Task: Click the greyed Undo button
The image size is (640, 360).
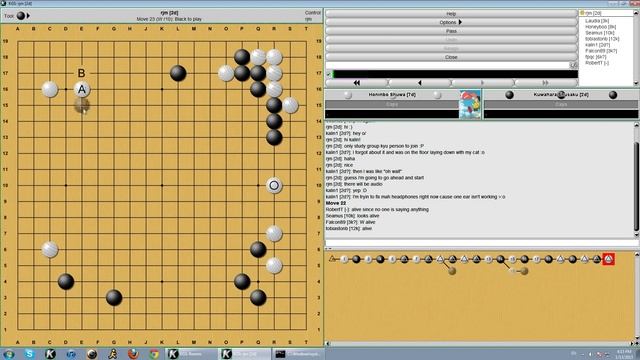Action: tap(451, 40)
